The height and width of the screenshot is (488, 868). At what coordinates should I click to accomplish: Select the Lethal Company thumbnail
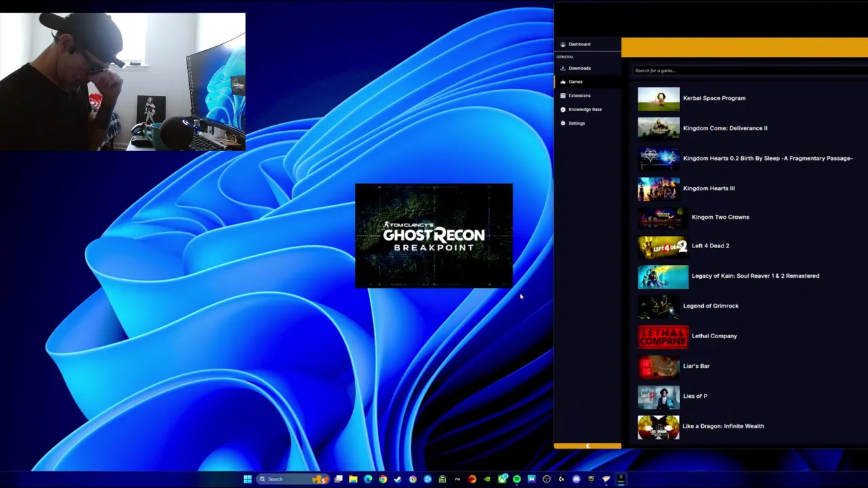coord(663,336)
